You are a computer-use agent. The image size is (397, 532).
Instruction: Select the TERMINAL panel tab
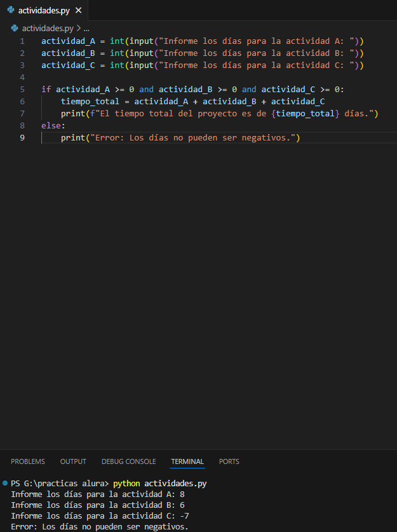coord(187,461)
